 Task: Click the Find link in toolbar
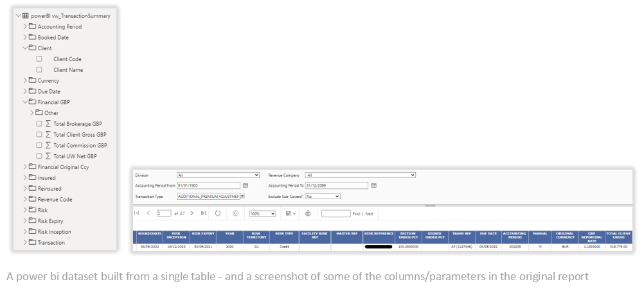(356, 214)
